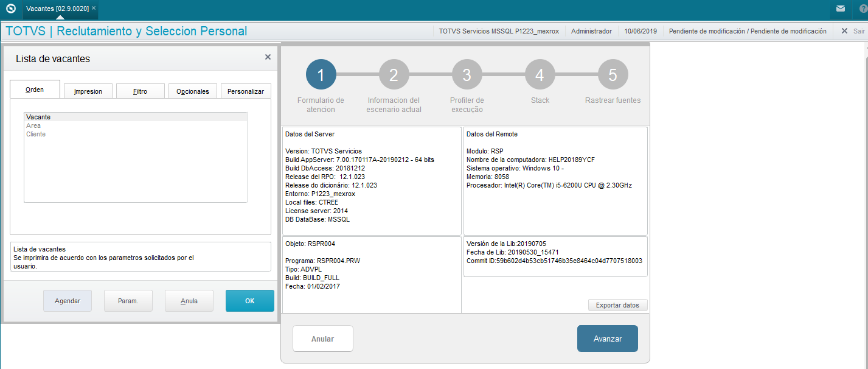868x369 pixels.
Task: Click the Param. button
Action: click(128, 301)
